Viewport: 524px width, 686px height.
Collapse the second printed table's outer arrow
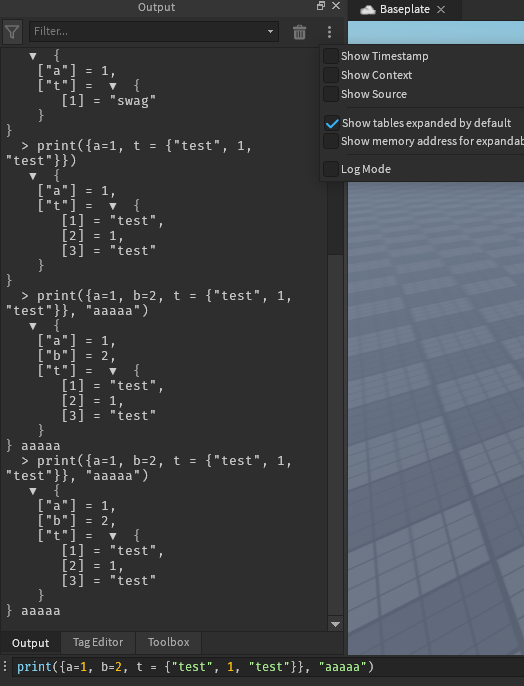pos(33,176)
